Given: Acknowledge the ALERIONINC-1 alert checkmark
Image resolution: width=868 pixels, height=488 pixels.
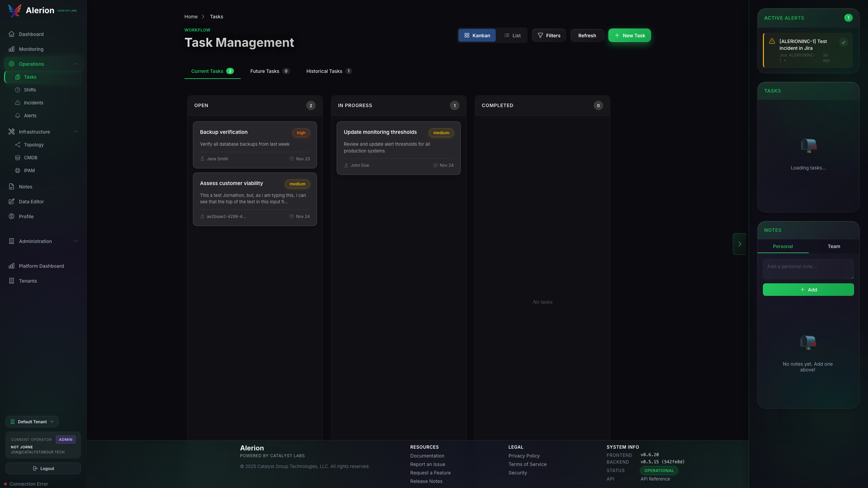Looking at the screenshot, I should 843,42.
